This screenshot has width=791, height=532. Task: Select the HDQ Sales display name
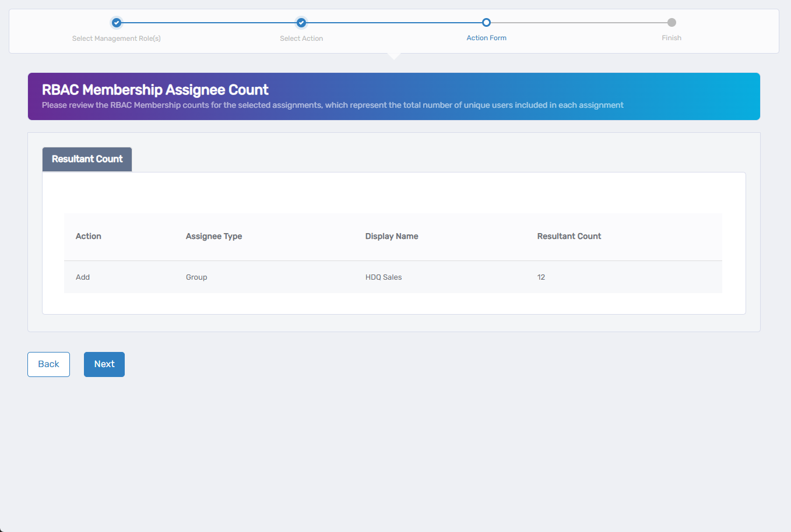[384, 277]
